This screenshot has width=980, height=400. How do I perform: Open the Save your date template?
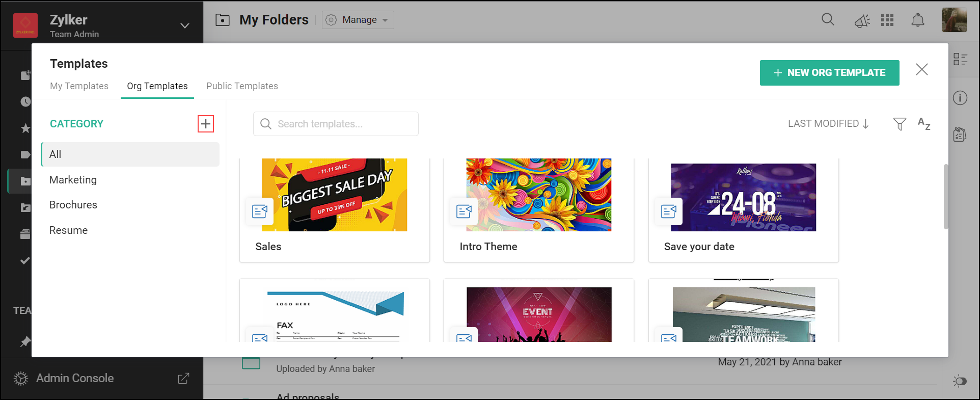[x=743, y=210]
